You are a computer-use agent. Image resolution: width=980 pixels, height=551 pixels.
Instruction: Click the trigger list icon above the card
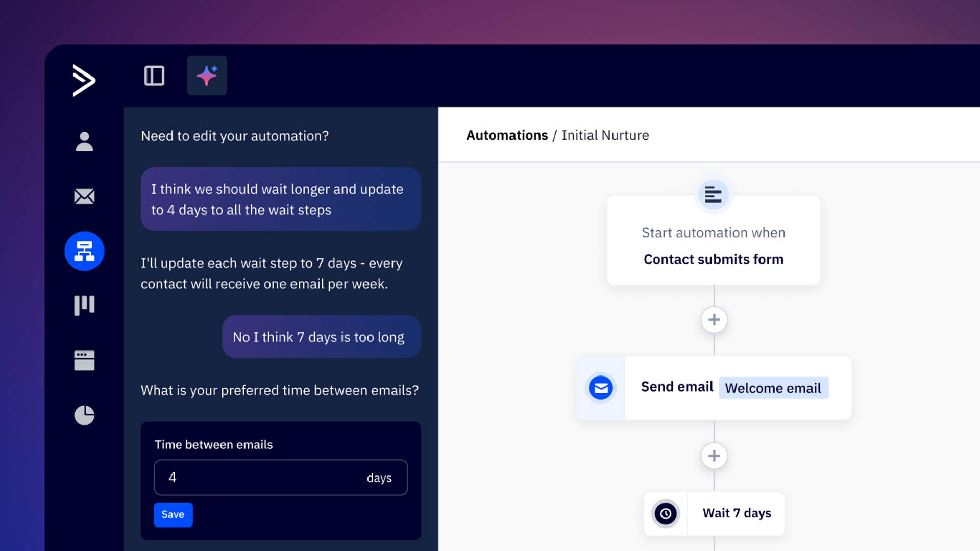[713, 194]
